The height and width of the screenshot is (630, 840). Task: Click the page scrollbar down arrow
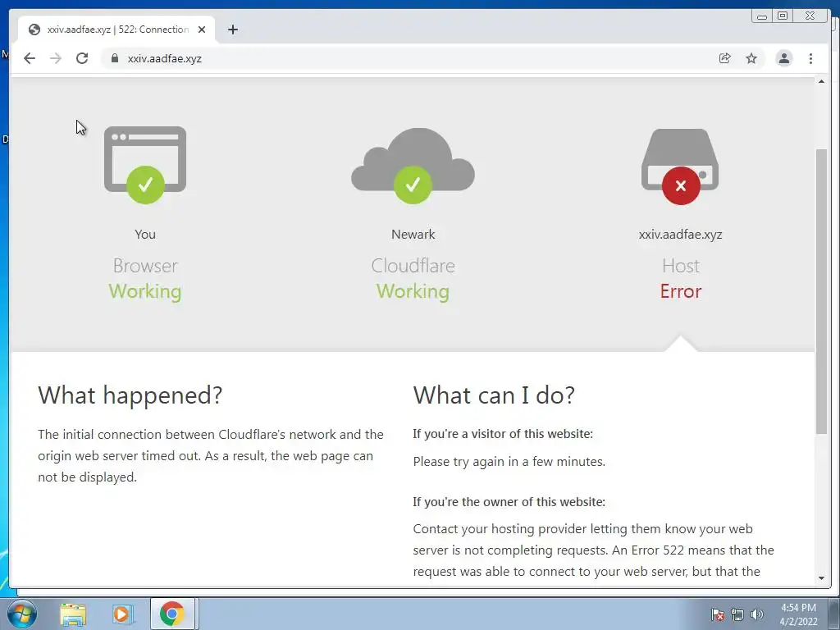point(821,578)
